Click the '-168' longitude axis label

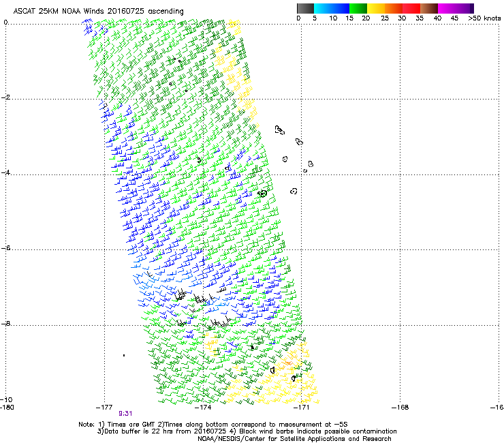[x=400, y=408]
